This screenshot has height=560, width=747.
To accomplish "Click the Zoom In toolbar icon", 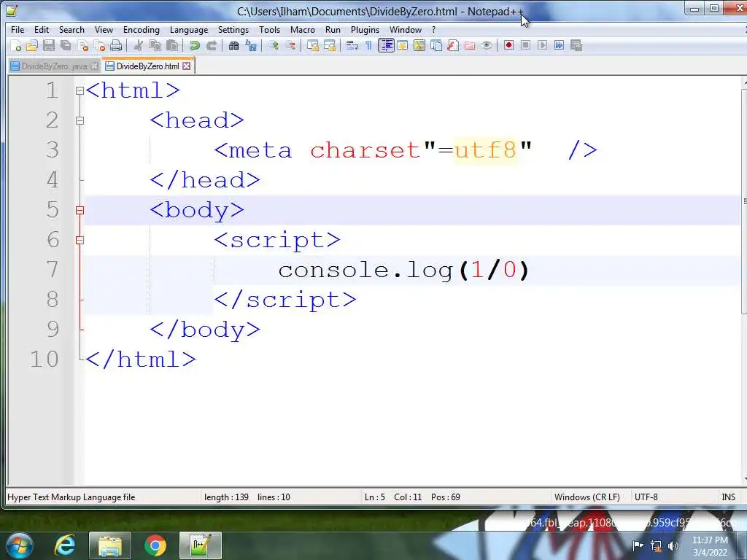I will pos(274,46).
